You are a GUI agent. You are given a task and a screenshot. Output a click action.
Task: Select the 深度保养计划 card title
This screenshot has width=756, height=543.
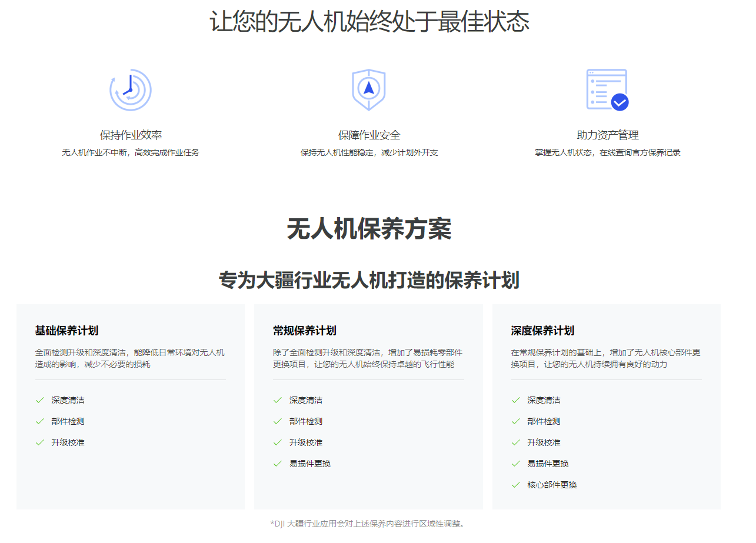coord(542,331)
